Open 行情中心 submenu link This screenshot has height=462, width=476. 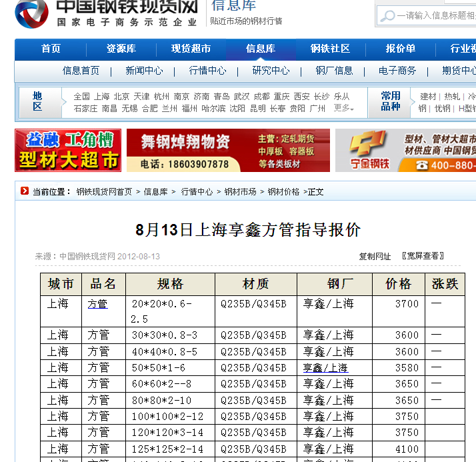pos(207,71)
